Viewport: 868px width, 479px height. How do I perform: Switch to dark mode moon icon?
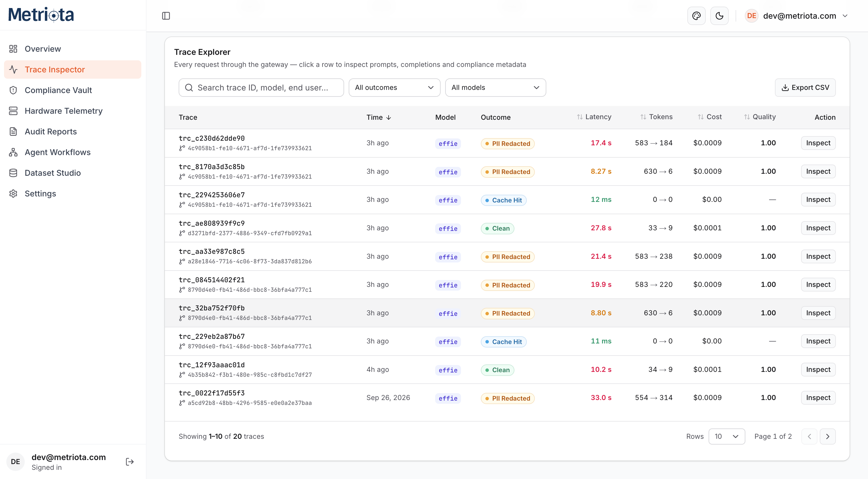tap(719, 16)
